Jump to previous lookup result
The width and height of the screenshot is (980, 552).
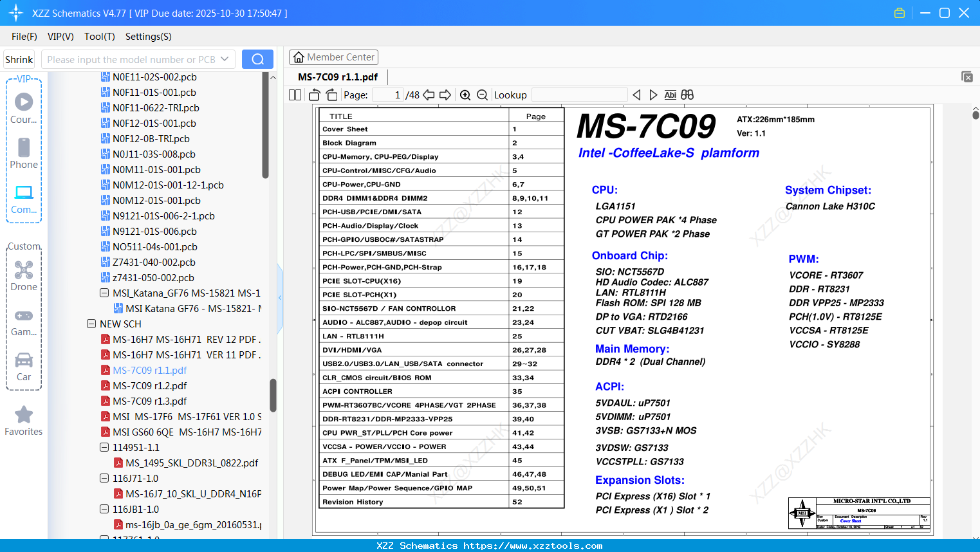tap(636, 95)
